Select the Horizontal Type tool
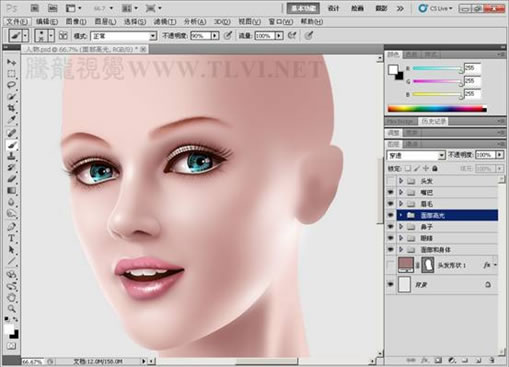 11,239
